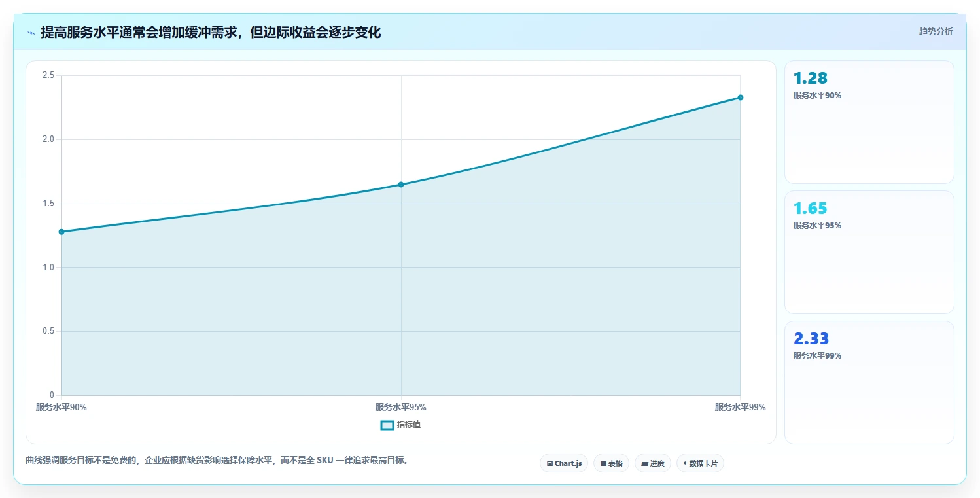This screenshot has width=980, height=498.
Task: Click the x-axis label 服务水平99%
Action: coord(741,407)
